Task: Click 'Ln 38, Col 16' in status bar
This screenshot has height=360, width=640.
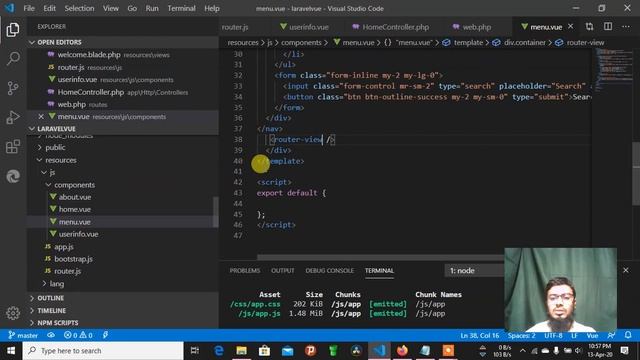Action: pos(480,336)
